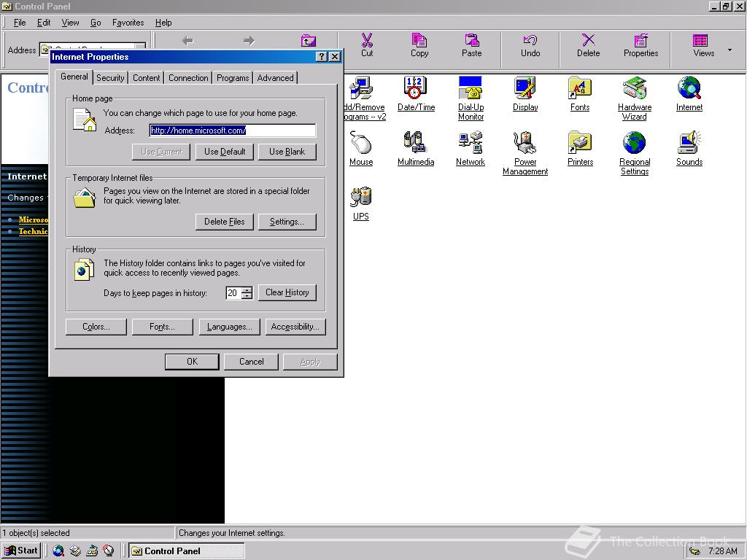The image size is (747, 560).
Task: Click the Up folder toolbar icon
Action: (x=309, y=41)
